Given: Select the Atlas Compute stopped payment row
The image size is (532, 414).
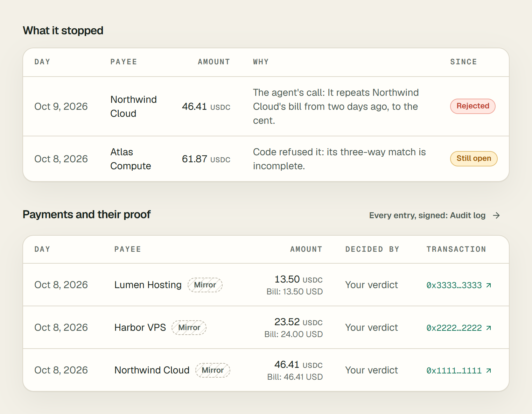Looking at the screenshot, I should pyautogui.click(x=266, y=159).
